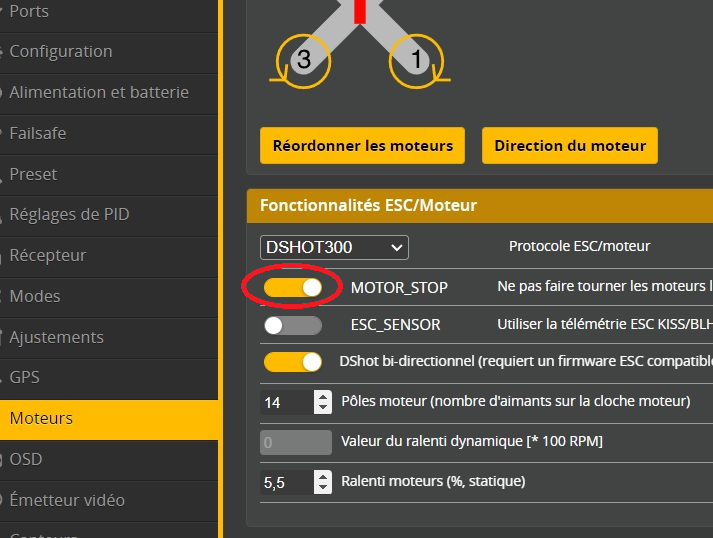Image resolution: width=713 pixels, height=538 pixels.
Task: Click the Ralenti moteurs stepper arrows
Action: [x=322, y=482]
